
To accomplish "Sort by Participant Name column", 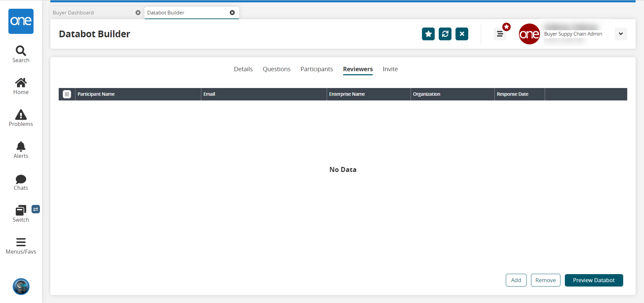I will click(138, 94).
